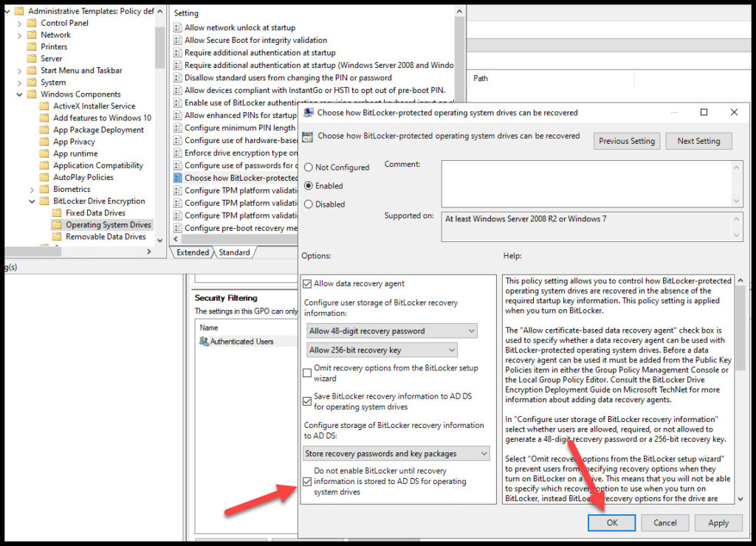756x546 pixels.
Task: Select the Add features to Windows 10 node
Action: click(102, 118)
